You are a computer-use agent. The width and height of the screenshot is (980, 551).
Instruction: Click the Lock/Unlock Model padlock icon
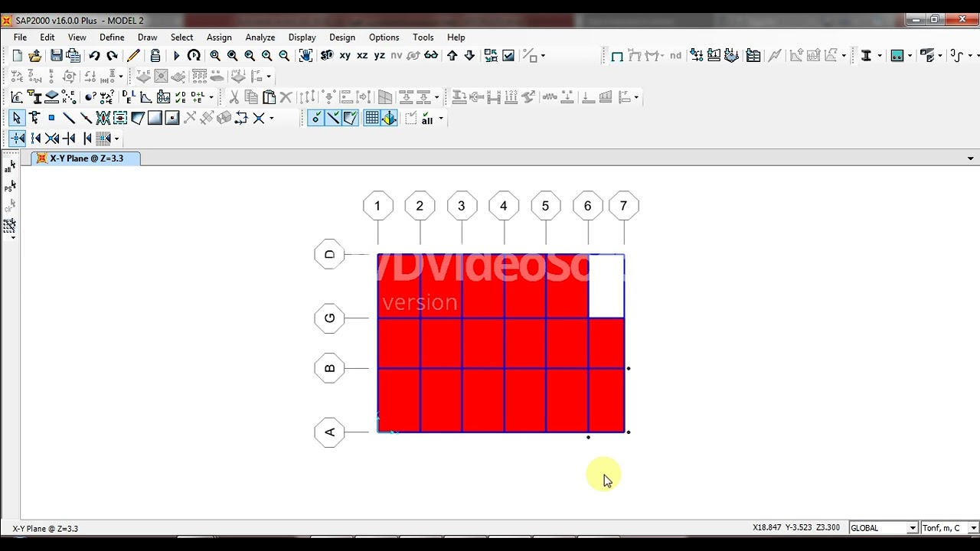click(x=155, y=56)
